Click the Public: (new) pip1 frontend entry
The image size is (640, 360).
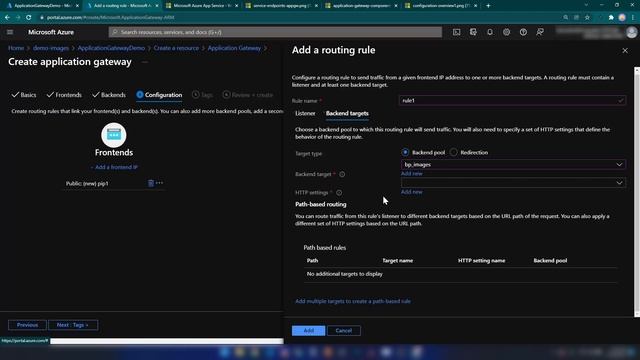coord(87,184)
